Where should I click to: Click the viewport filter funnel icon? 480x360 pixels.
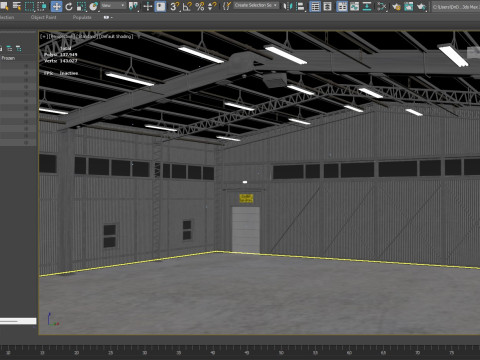click(138, 36)
